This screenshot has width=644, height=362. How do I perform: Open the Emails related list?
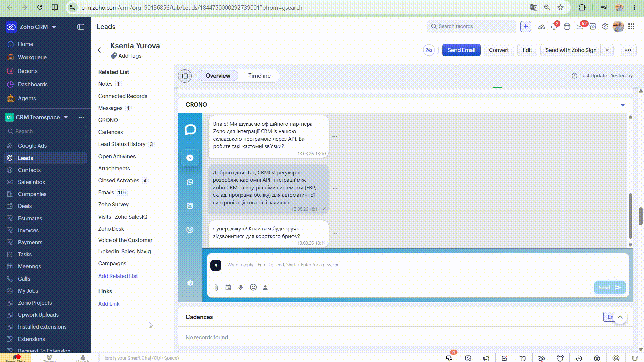click(106, 192)
